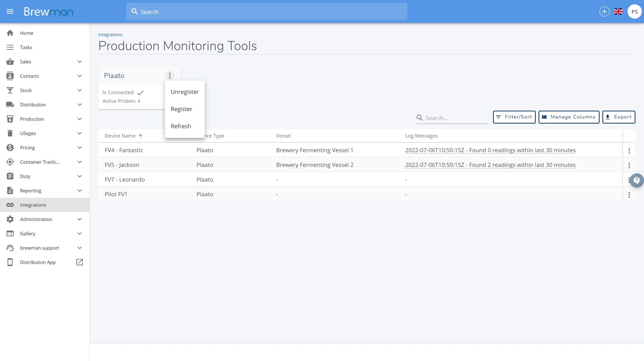Expand the Gallery menu chevron
Viewport: 644px width, 361px height.
click(x=79, y=234)
